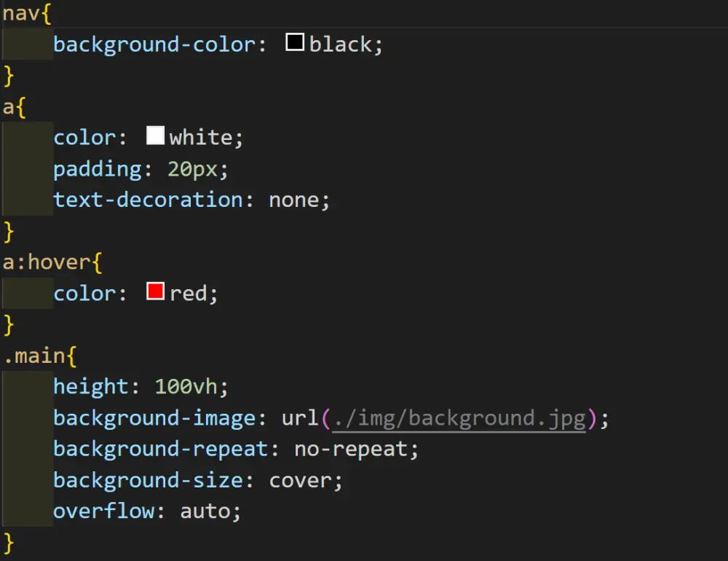The image size is (728, 561).
Task: Click the 'auto' value
Action: [x=205, y=511]
